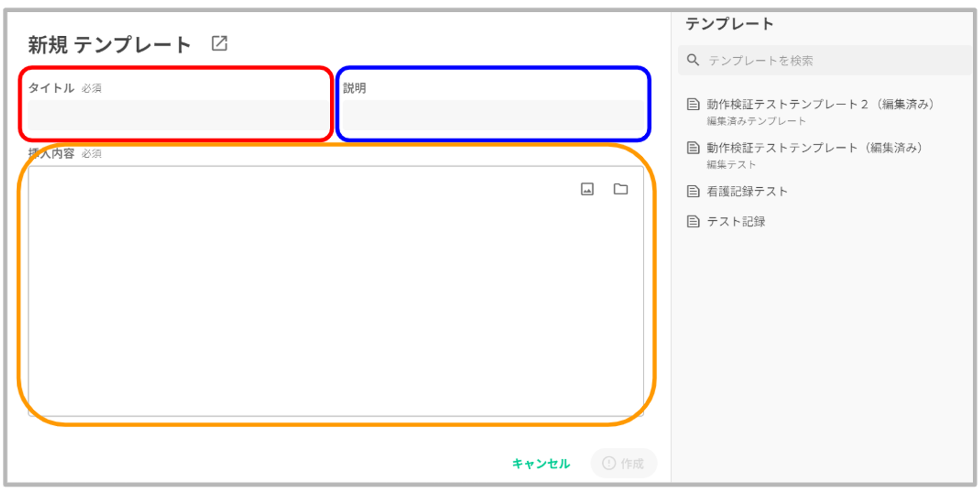Image resolution: width=980 pixels, height=490 pixels.
Task: Click the テンプレートを検索 search box
Action: [x=833, y=60]
